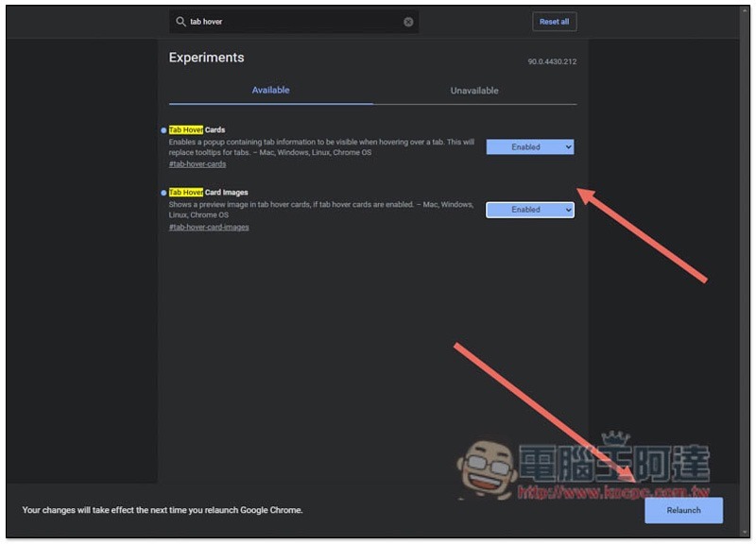The width and height of the screenshot is (756, 544).
Task: Click the Experiments heading
Action: 206,58
